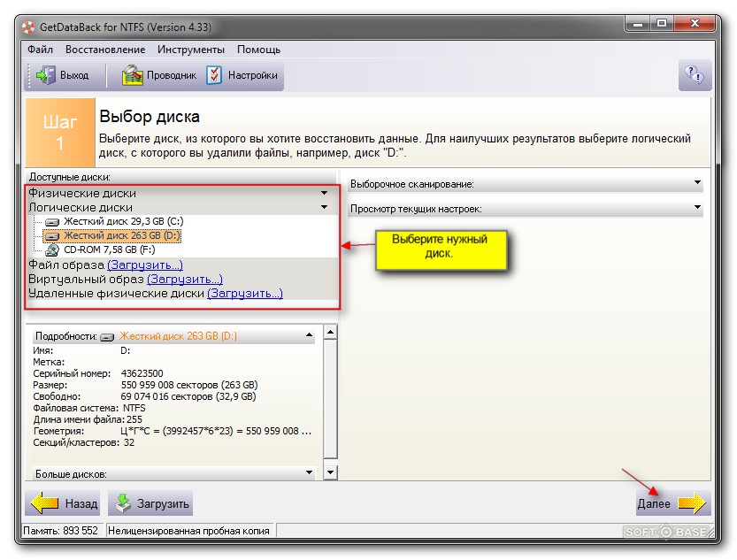The image size is (737, 560).
Task: Click the details scrollbar down arrow
Action: click(330, 472)
